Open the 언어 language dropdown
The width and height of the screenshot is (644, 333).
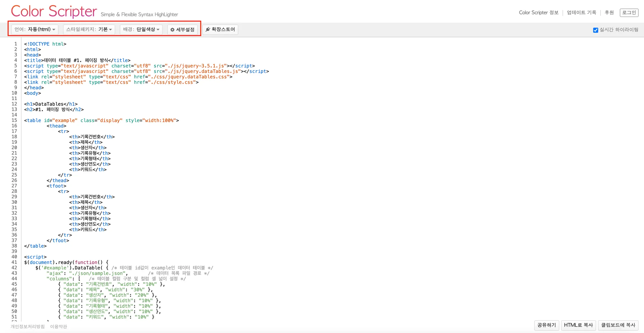tap(35, 30)
